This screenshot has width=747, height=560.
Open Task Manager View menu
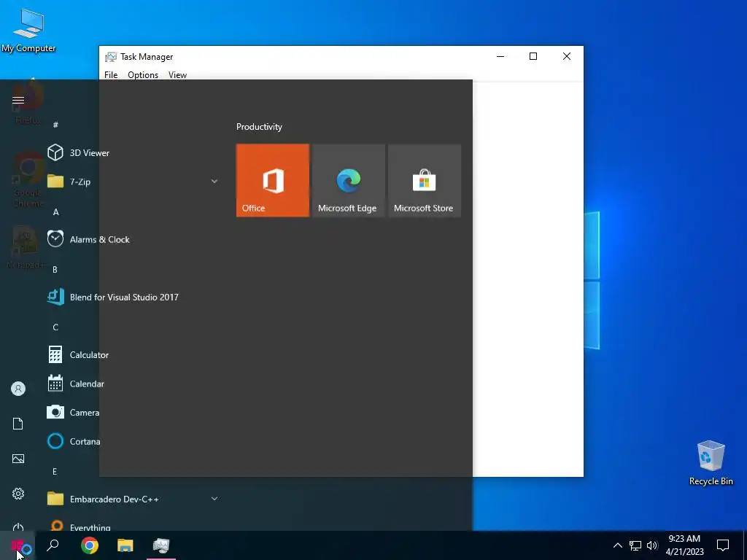pyautogui.click(x=177, y=75)
